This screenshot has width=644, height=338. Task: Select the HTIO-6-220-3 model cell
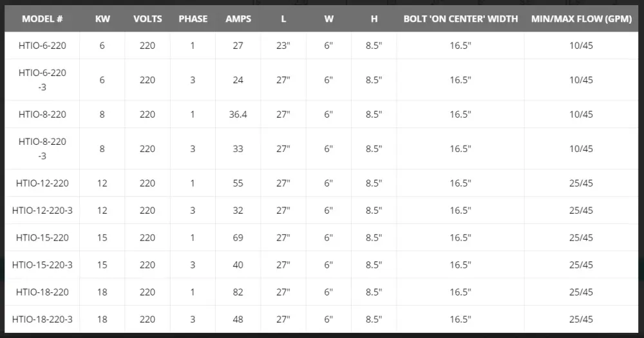pos(43,80)
